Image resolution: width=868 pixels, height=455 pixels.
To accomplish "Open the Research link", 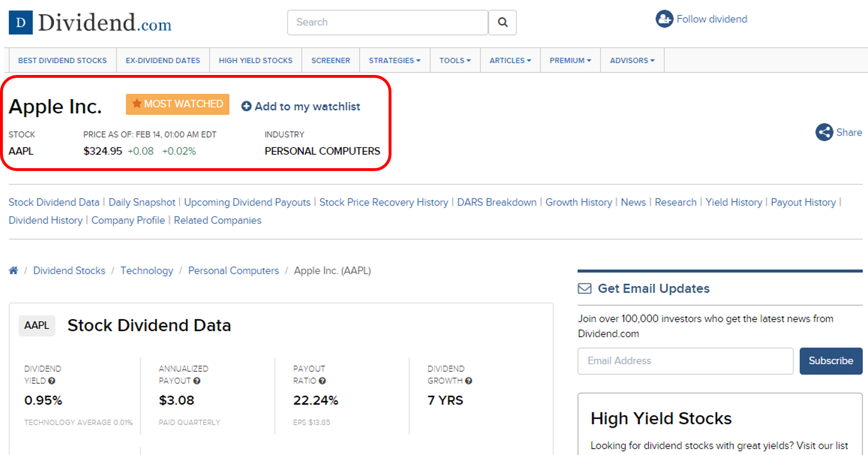I will tap(676, 202).
